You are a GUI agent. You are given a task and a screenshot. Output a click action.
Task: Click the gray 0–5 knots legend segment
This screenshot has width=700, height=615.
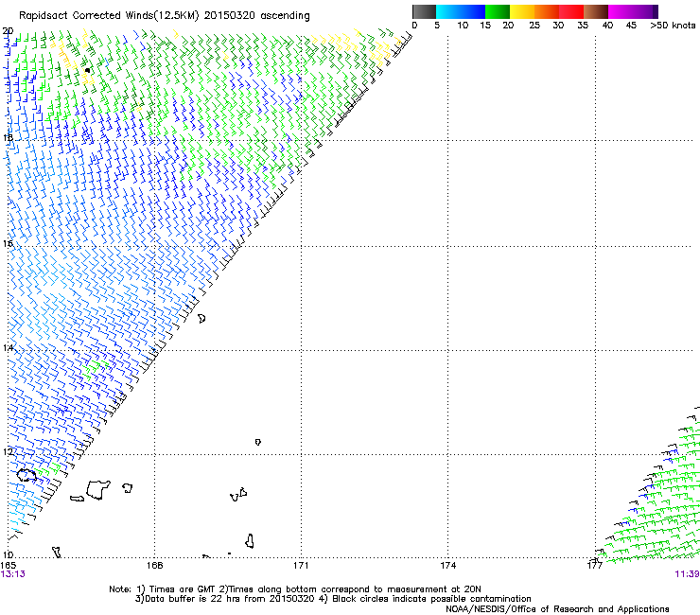(x=424, y=11)
